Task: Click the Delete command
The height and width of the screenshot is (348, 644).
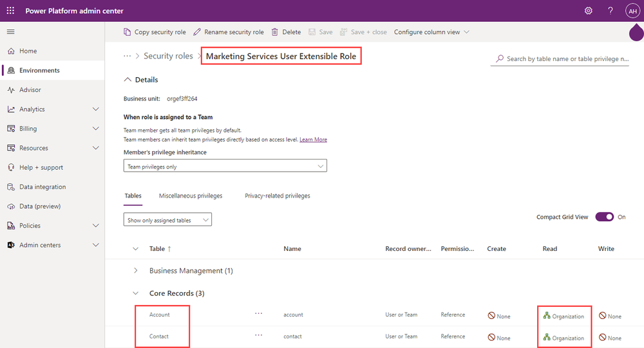Action: (286, 32)
